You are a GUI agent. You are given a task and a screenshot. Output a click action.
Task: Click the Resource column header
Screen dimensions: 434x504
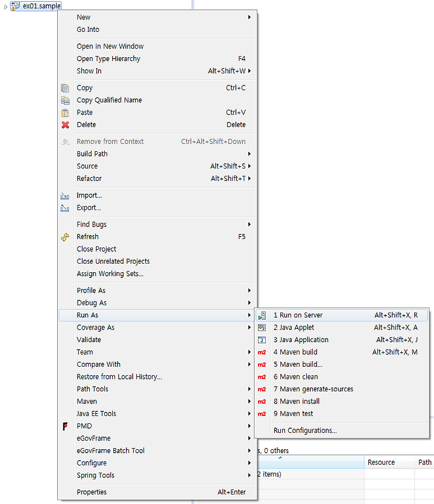[x=389, y=462]
